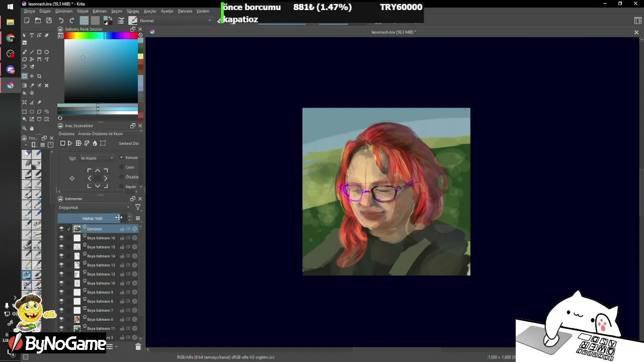
Task: Hide Boya Katmanı 12 layer
Action: coord(61,274)
